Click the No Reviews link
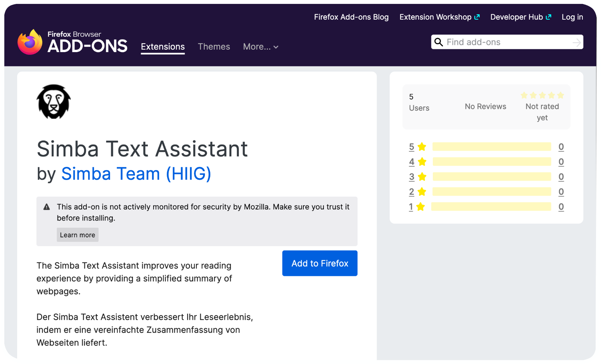This screenshot has height=364, width=601. (x=485, y=106)
